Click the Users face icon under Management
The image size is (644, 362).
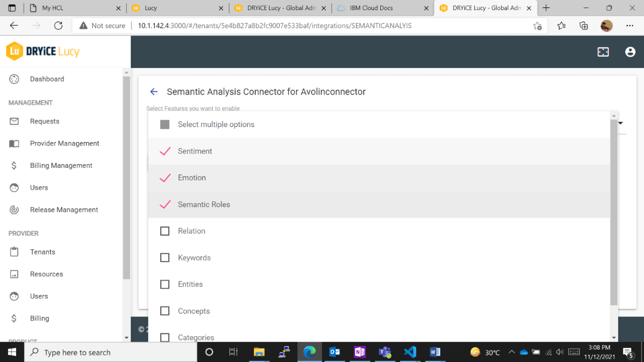click(x=14, y=188)
